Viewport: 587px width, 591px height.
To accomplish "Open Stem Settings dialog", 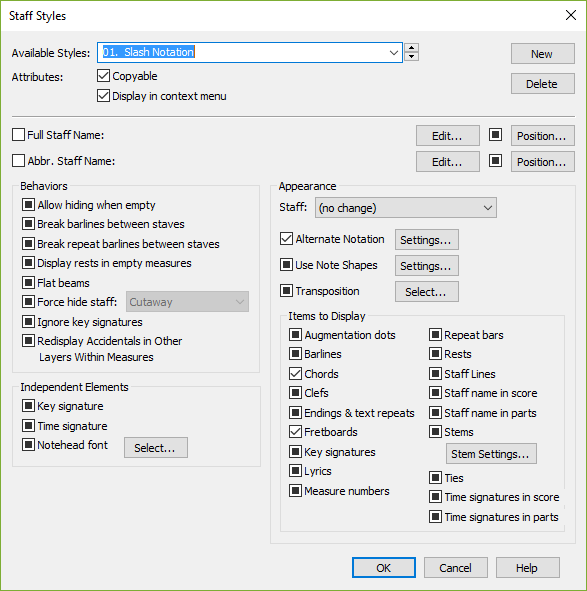I will [491, 454].
